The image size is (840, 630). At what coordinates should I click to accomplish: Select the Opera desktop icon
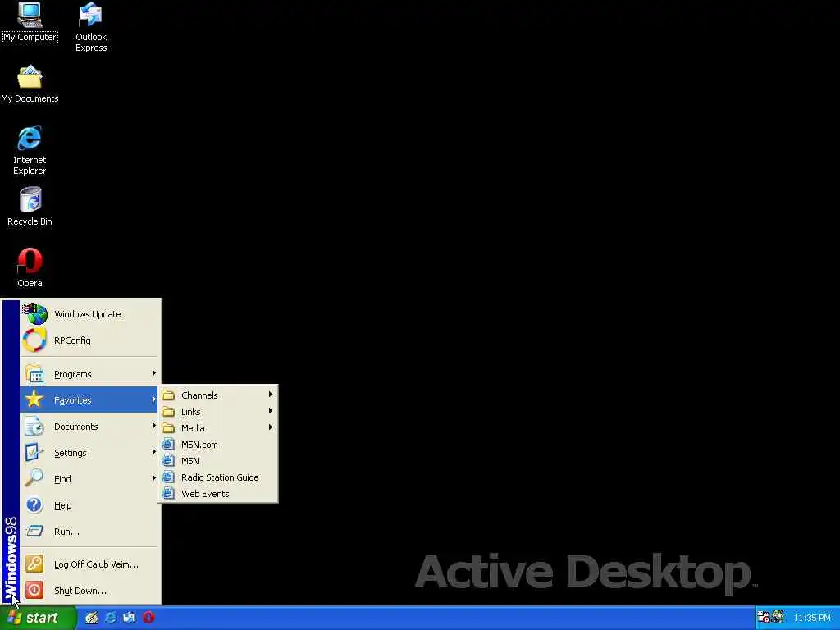(x=30, y=268)
